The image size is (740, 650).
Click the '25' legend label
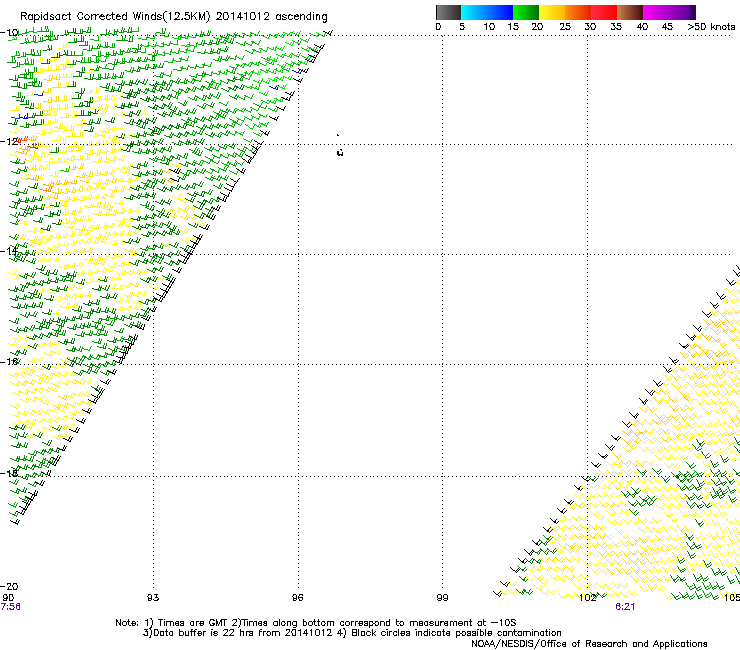565,27
